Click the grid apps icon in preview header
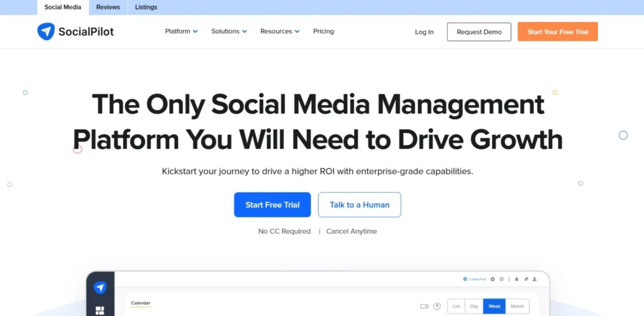This screenshot has width=644, height=316. (x=501, y=279)
